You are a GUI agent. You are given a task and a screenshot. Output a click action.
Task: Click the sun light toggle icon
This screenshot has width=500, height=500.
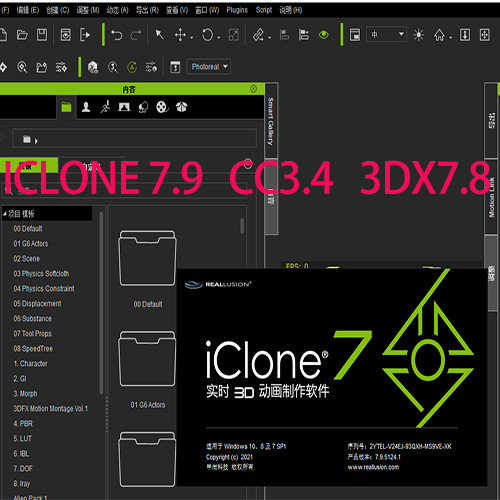pyautogui.click(x=419, y=35)
